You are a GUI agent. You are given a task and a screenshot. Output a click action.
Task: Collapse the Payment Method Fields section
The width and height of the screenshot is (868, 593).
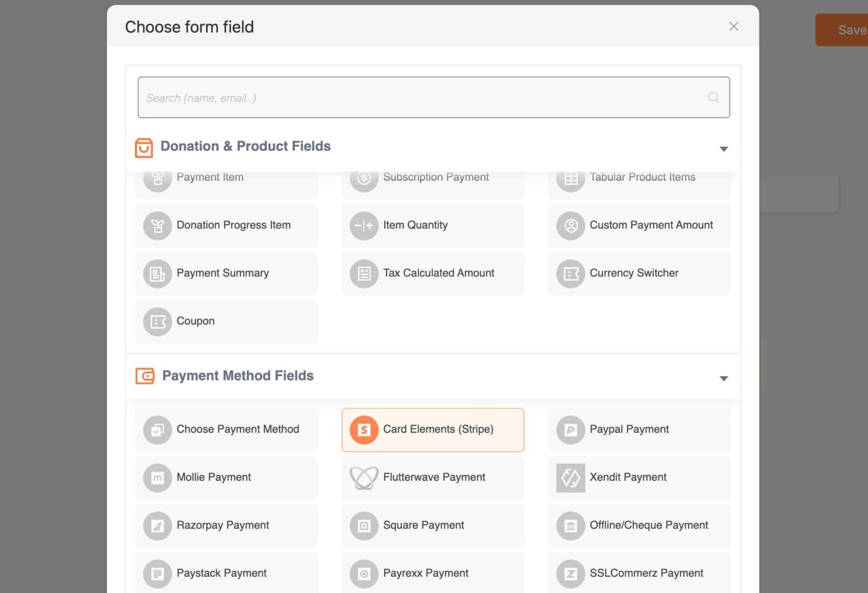(723, 378)
